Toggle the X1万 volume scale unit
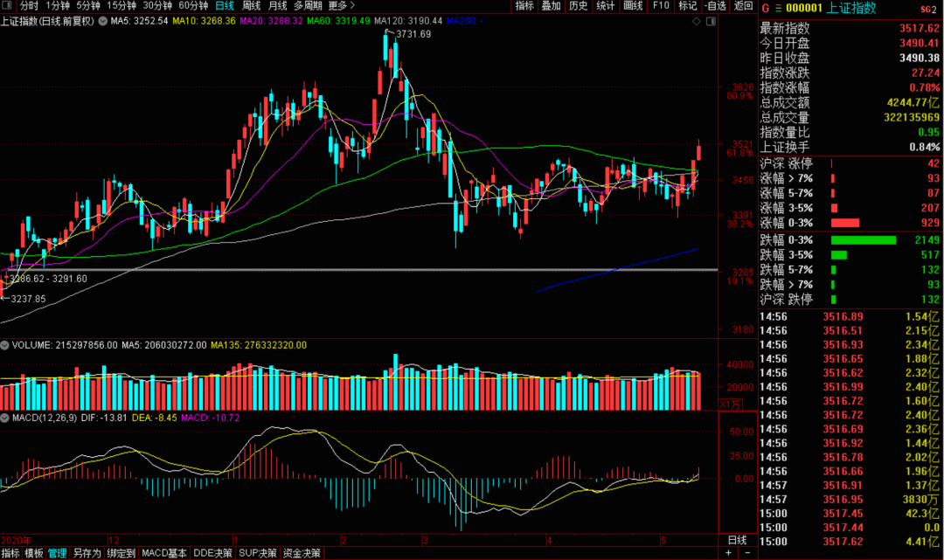 tap(730, 404)
